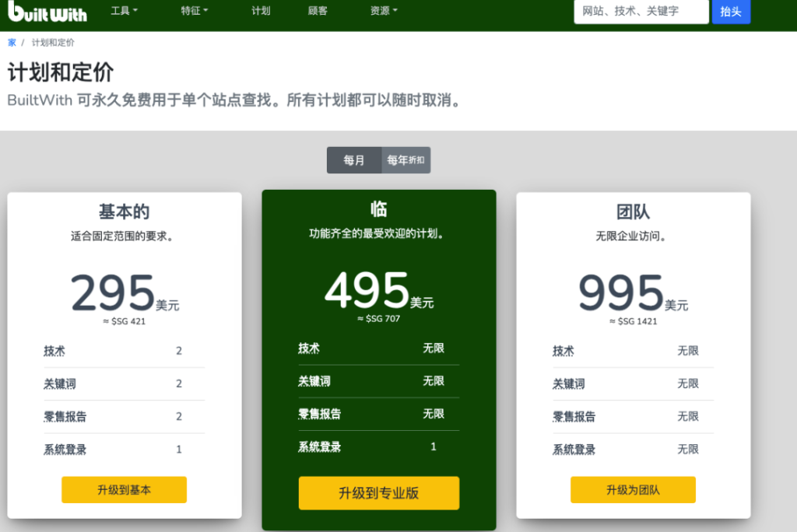Click the 团队 plan title
The image size is (797, 532).
[x=633, y=212]
